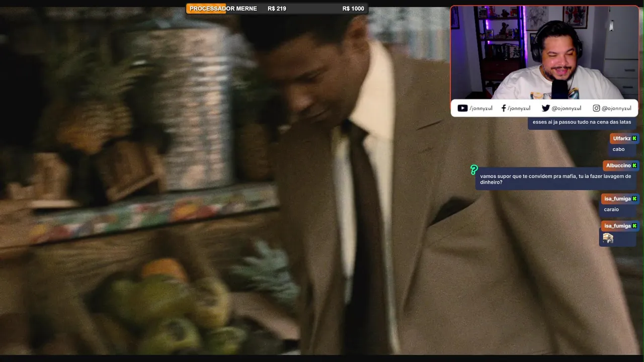Click the badge beside isa_fumiga above 'caraio'

pyautogui.click(x=634, y=199)
